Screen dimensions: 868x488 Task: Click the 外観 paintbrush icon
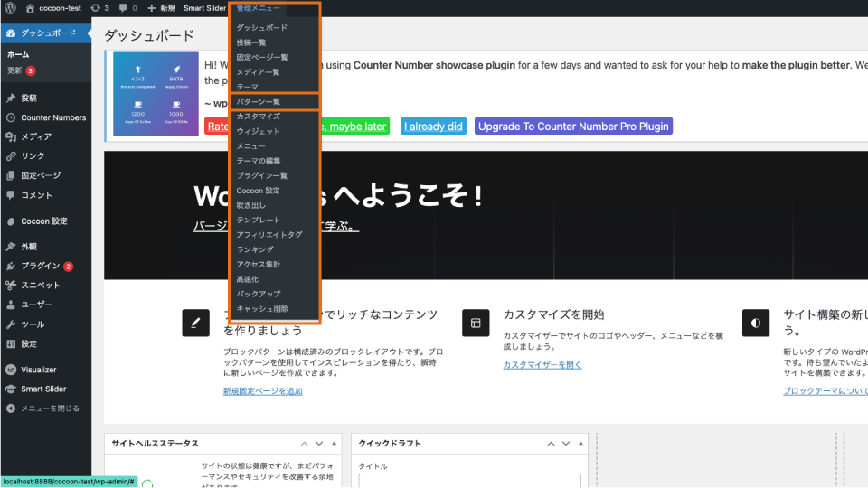[11, 246]
